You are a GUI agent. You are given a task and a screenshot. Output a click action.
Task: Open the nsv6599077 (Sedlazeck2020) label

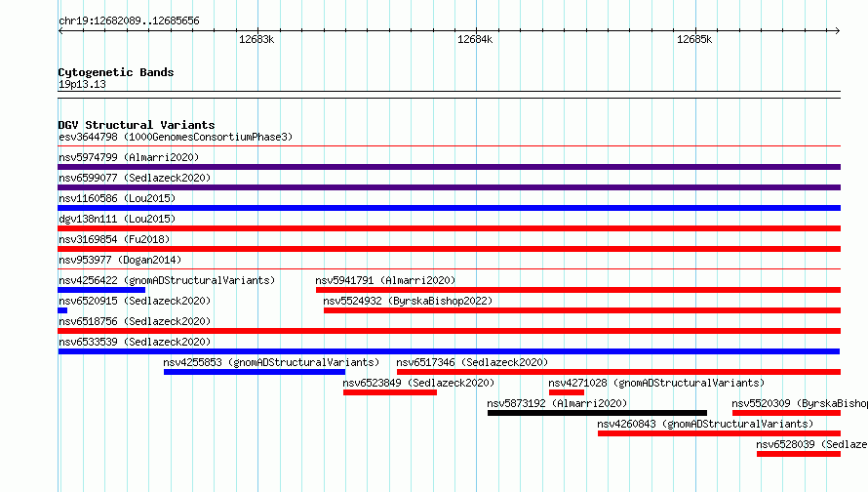pyautogui.click(x=135, y=178)
